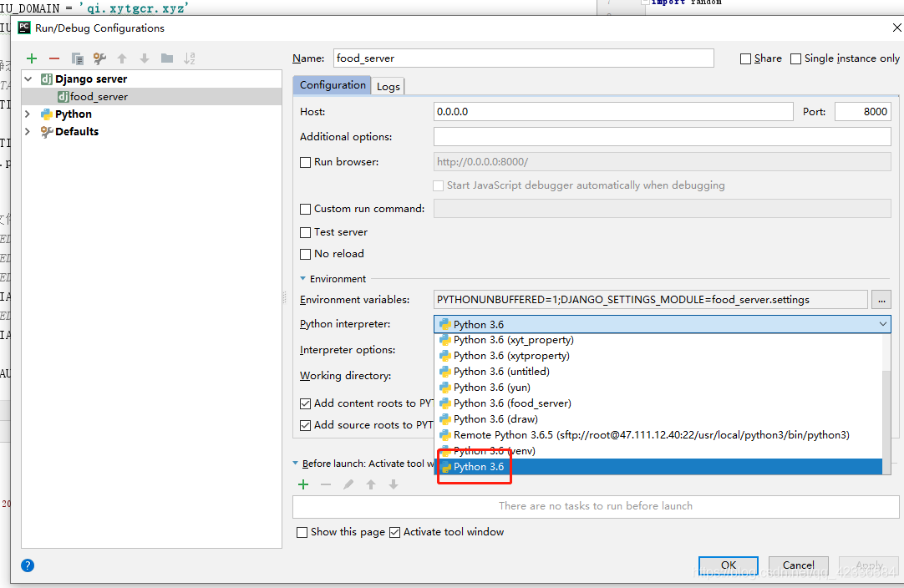Pick Python 3.6 (food_server) interpreter
This screenshot has height=588, width=904.
[658, 403]
